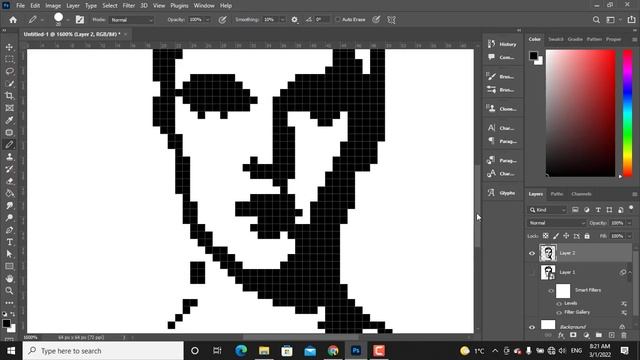Pick a color in the color field
This screenshot has height=360, width=640.
(580, 113)
